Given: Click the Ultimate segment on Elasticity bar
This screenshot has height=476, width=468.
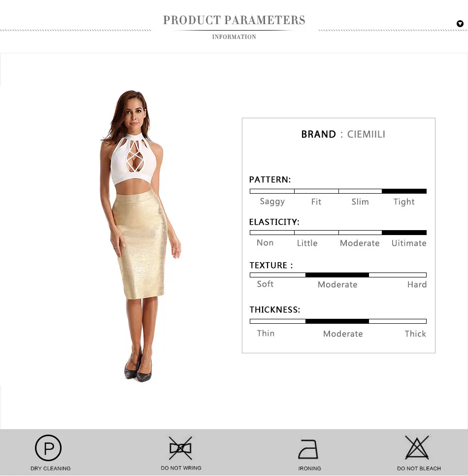Looking at the screenshot, I should click(x=404, y=233).
